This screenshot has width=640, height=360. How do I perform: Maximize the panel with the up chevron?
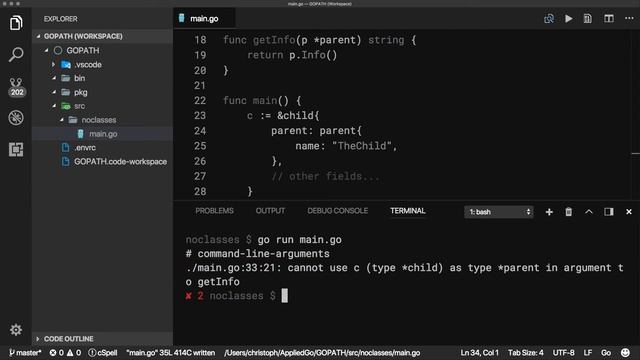[x=589, y=211]
